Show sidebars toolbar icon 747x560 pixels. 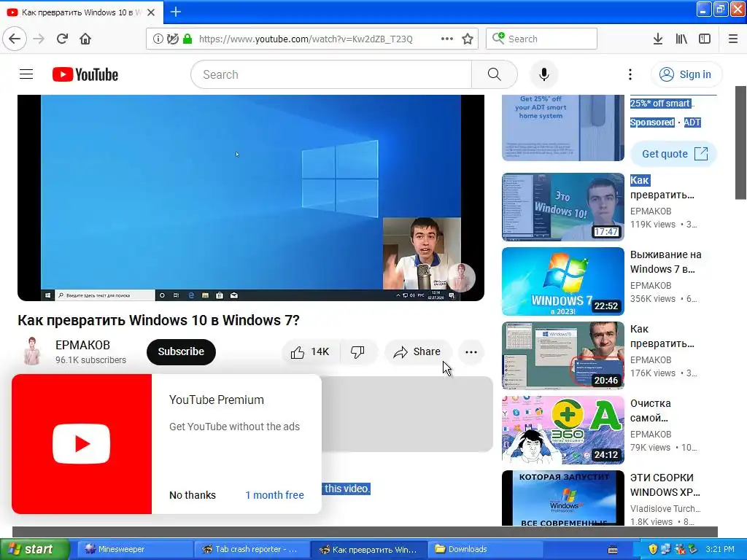pos(705,39)
